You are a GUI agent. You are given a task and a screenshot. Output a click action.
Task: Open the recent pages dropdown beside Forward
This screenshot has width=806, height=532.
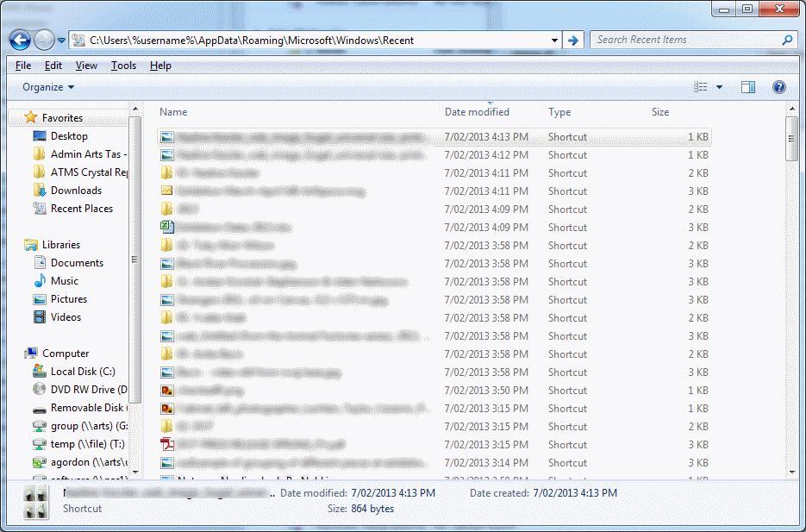[x=61, y=40]
